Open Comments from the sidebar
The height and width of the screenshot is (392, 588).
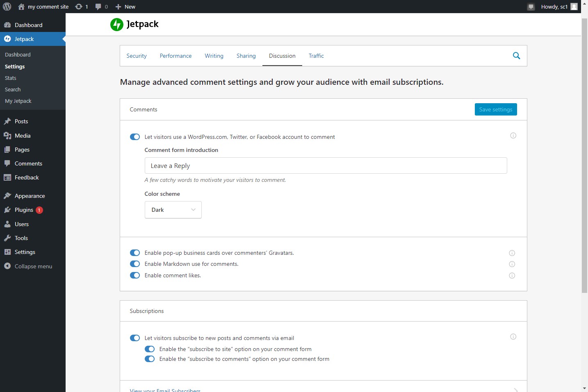33,163
